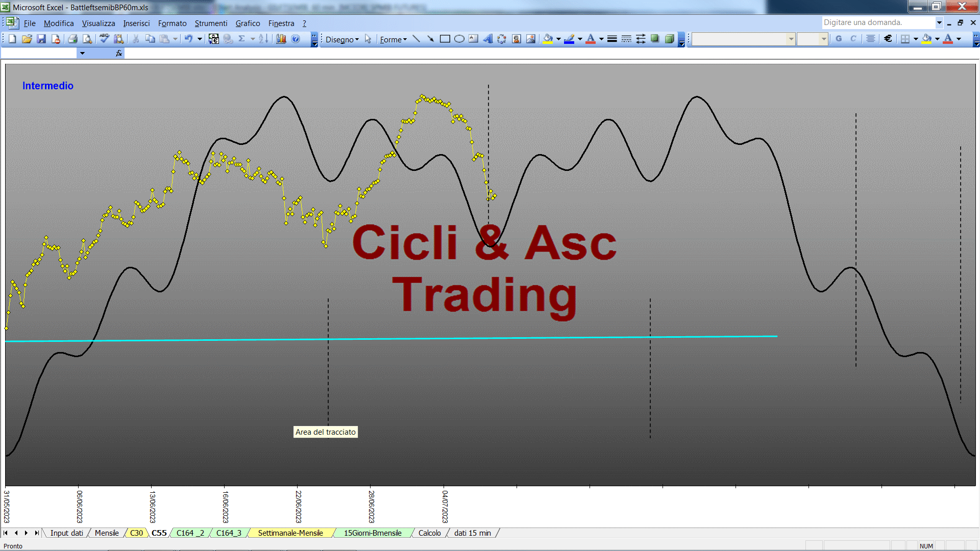This screenshot has height=551, width=980.
Task: Open the File menu
Action: (x=30, y=23)
